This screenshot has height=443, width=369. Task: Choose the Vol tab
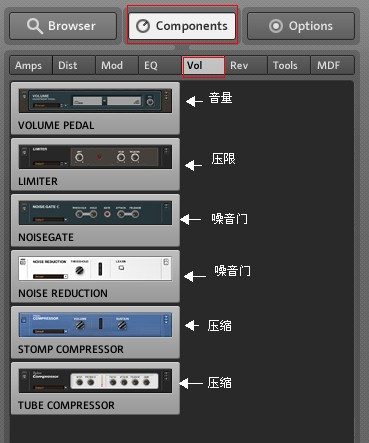203,65
